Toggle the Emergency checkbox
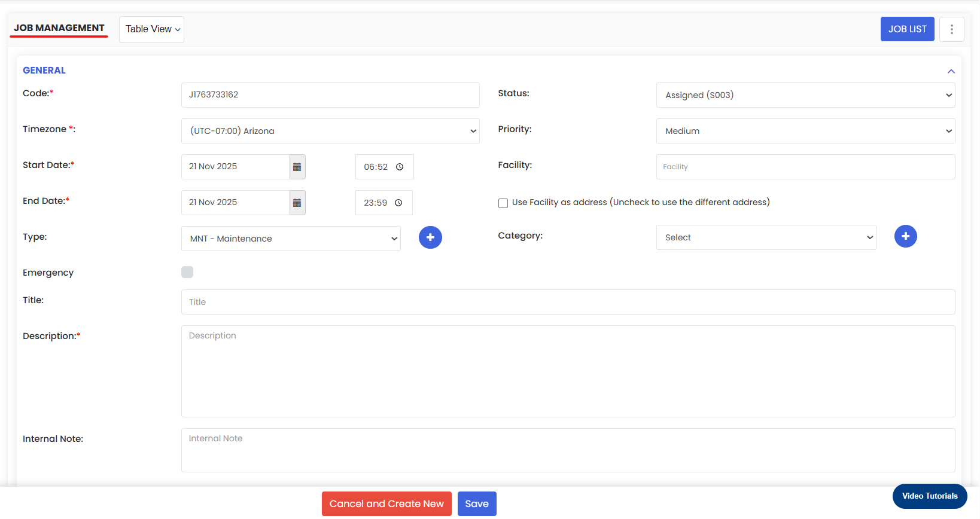The width and height of the screenshot is (980, 519). [x=187, y=272]
